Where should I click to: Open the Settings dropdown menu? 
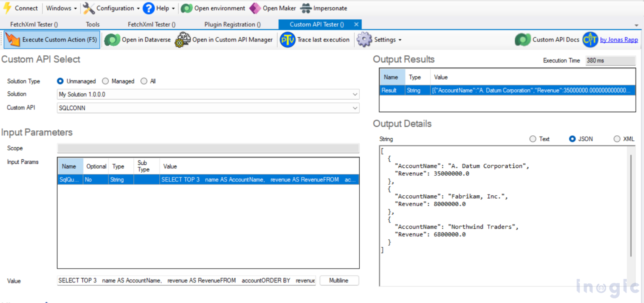pyautogui.click(x=379, y=40)
